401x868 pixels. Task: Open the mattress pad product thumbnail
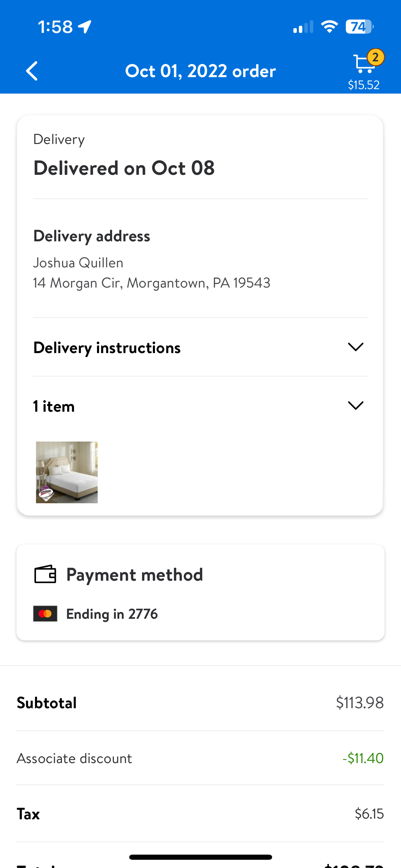67,472
